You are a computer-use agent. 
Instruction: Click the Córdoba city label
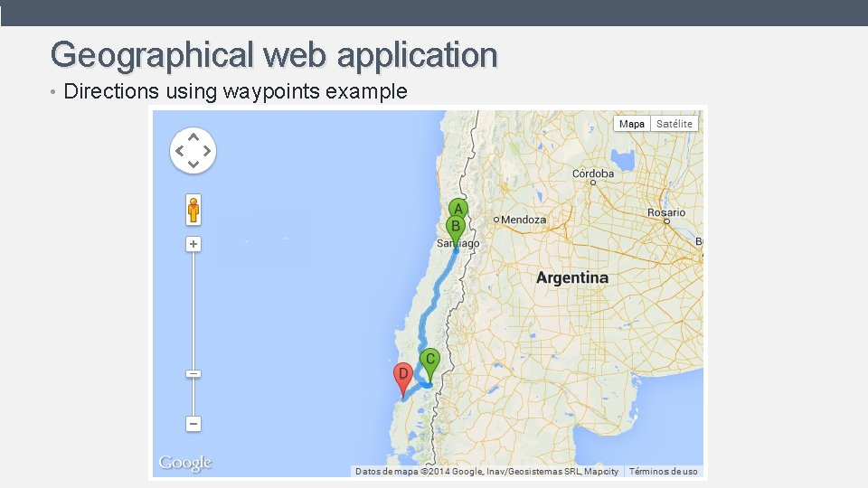pyautogui.click(x=593, y=174)
